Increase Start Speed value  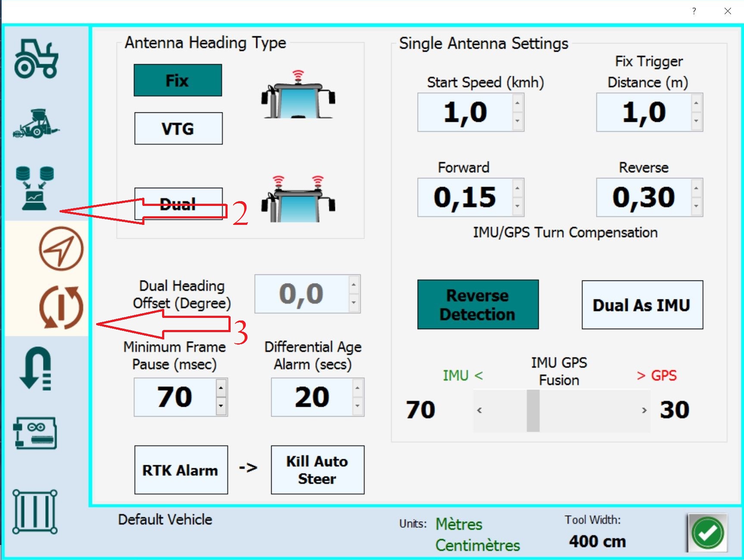(x=517, y=103)
